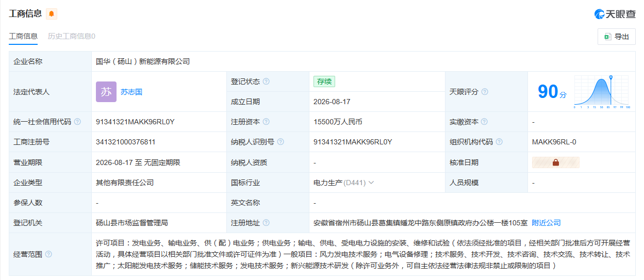
Task: Click the 90分 score value
Action: pyautogui.click(x=552, y=92)
